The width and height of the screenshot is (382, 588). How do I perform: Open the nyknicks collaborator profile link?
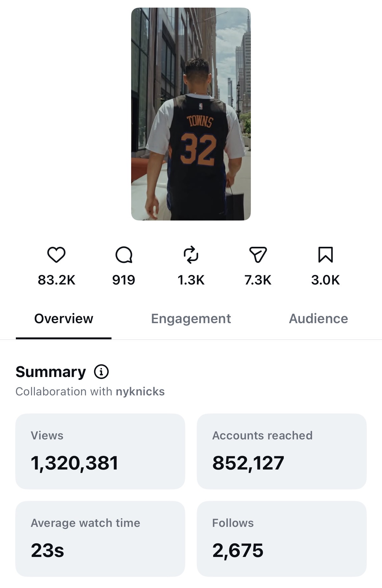pyautogui.click(x=140, y=392)
